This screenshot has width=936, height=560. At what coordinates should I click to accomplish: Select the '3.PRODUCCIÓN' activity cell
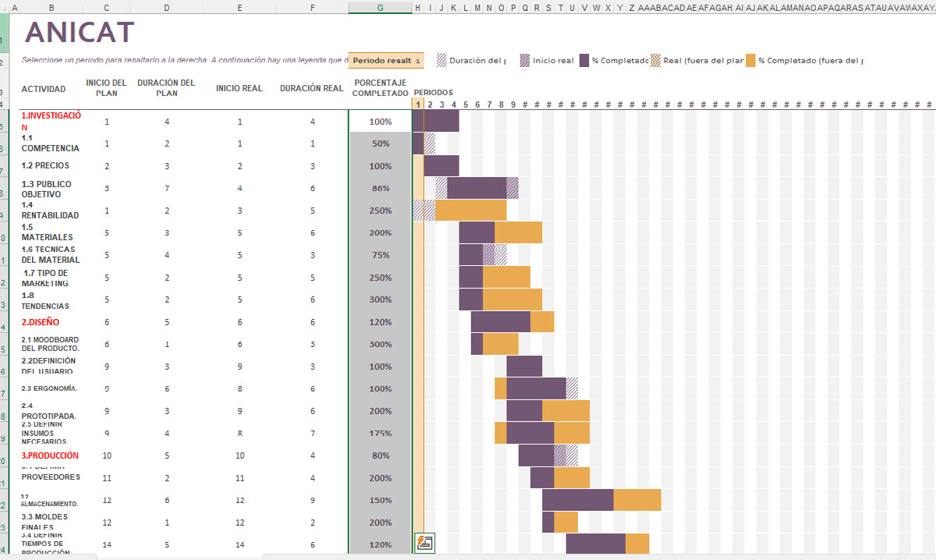(48, 455)
